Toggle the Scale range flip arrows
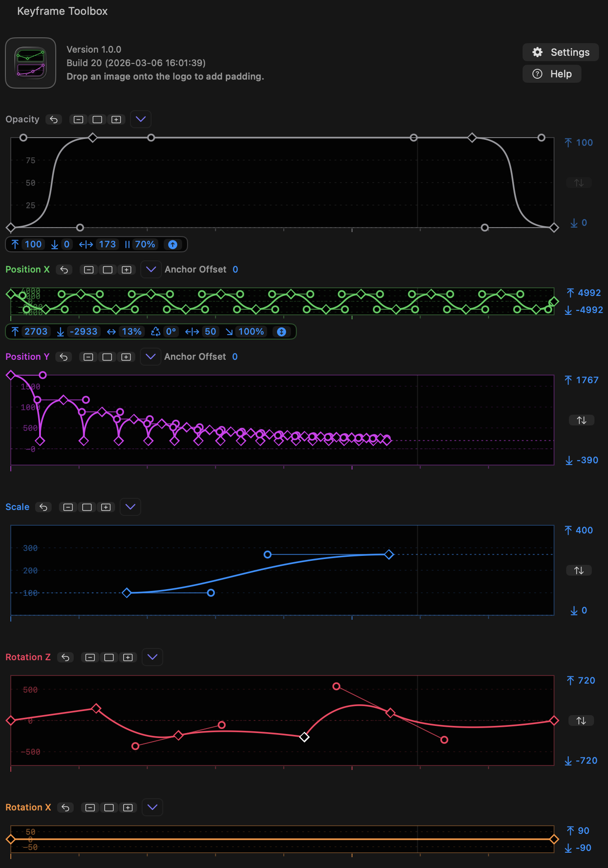 click(579, 570)
